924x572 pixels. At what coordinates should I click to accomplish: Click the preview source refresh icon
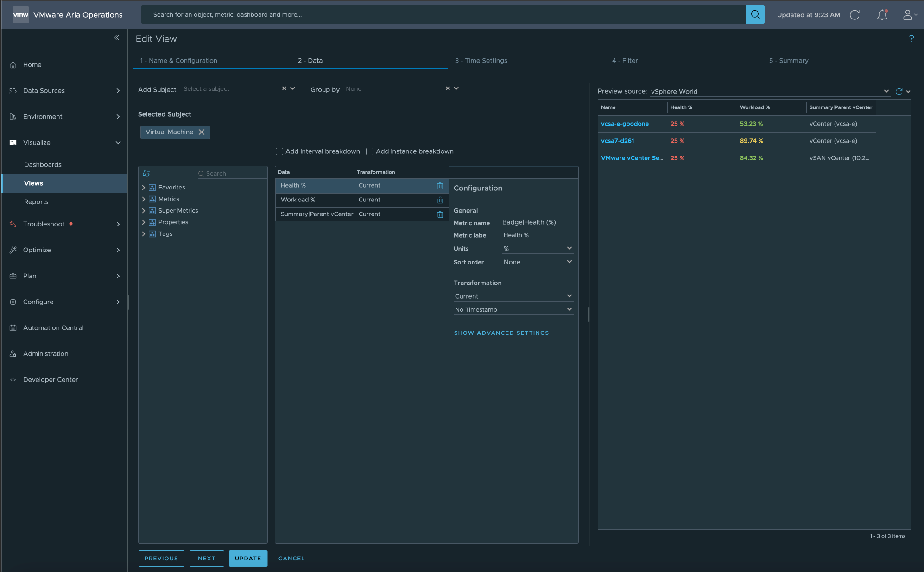click(899, 92)
